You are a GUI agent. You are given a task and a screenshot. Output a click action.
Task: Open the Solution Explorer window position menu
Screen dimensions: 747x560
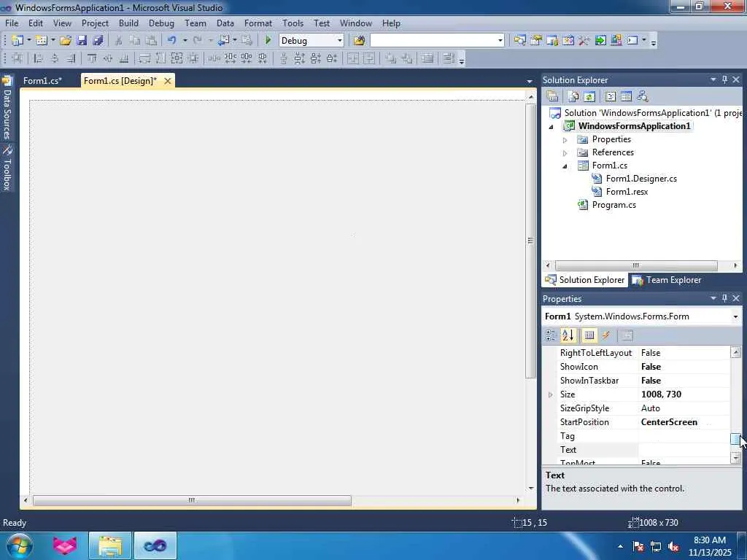(x=713, y=79)
